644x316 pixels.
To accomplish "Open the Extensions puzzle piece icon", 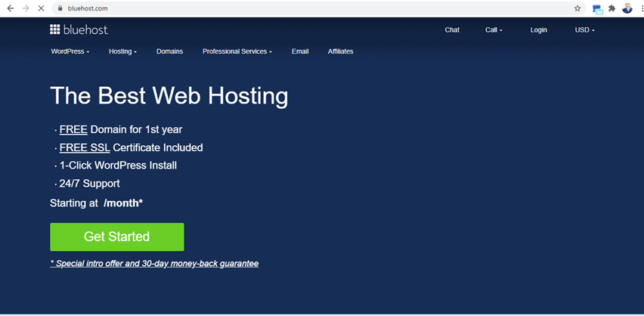I will pyautogui.click(x=611, y=8).
